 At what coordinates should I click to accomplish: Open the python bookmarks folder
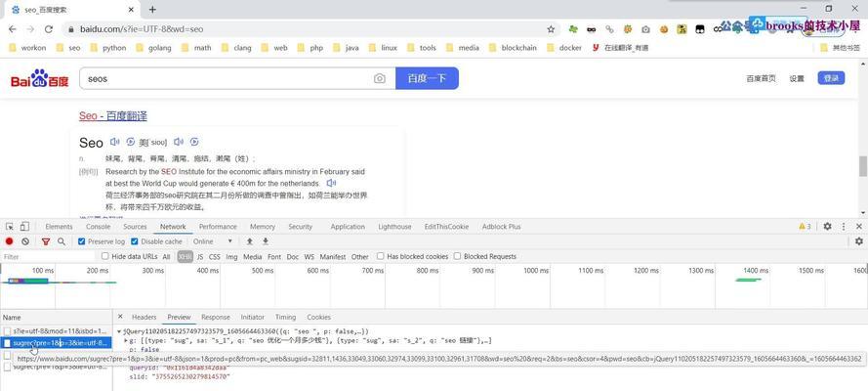108,48
